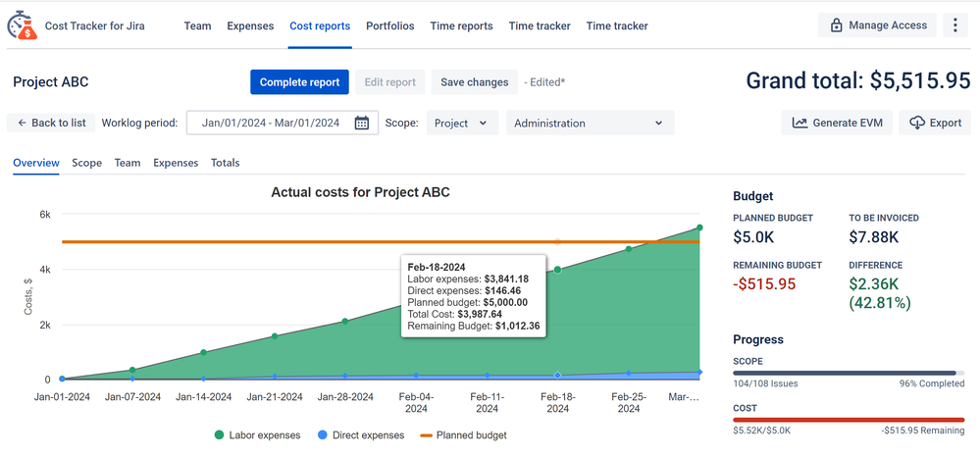
Task: Open the Scope Project dropdown
Action: pos(462,123)
